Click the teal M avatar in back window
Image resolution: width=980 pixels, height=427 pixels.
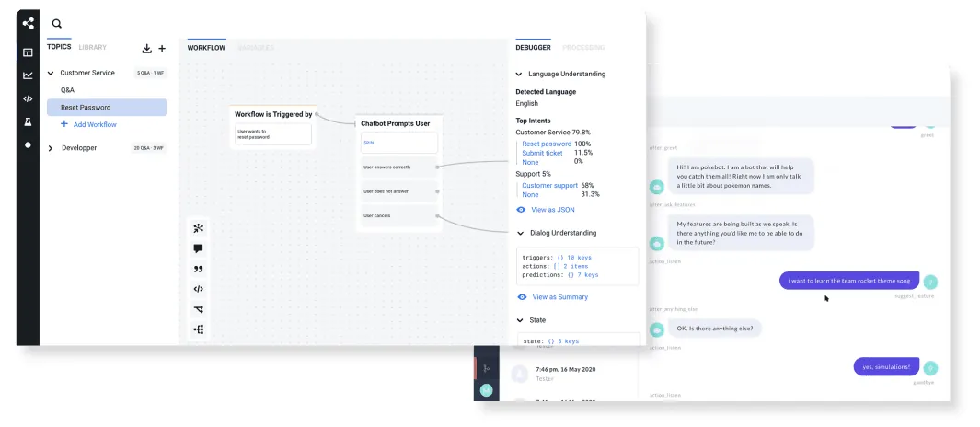[486, 391]
